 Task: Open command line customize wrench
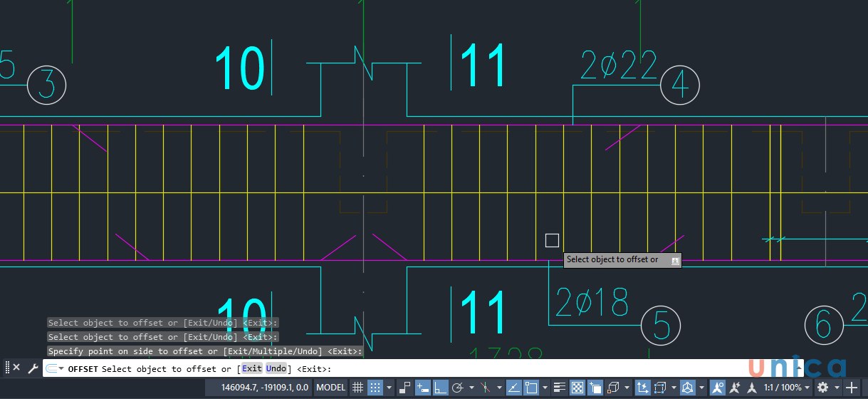(x=33, y=368)
